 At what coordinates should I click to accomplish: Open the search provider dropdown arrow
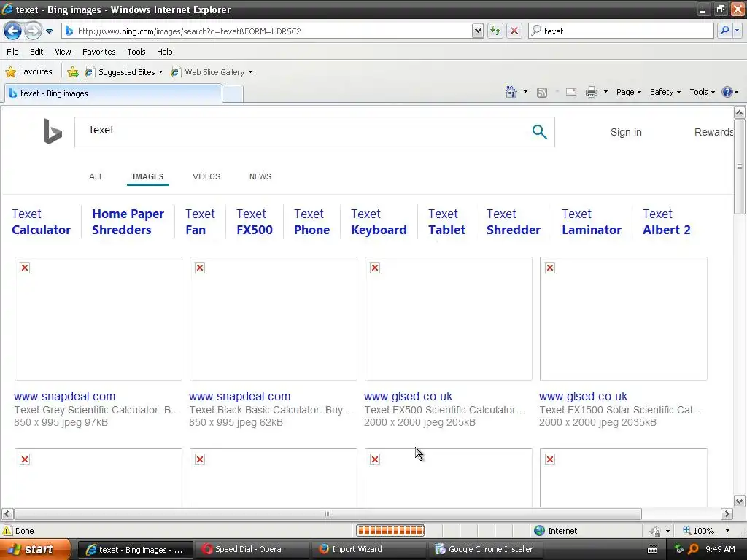point(737,31)
